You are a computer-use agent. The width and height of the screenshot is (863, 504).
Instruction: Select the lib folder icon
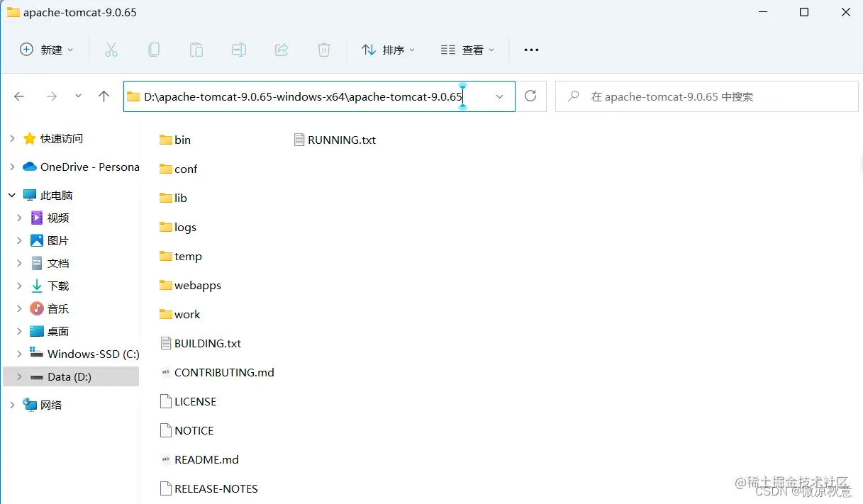[x=166, y=198]
